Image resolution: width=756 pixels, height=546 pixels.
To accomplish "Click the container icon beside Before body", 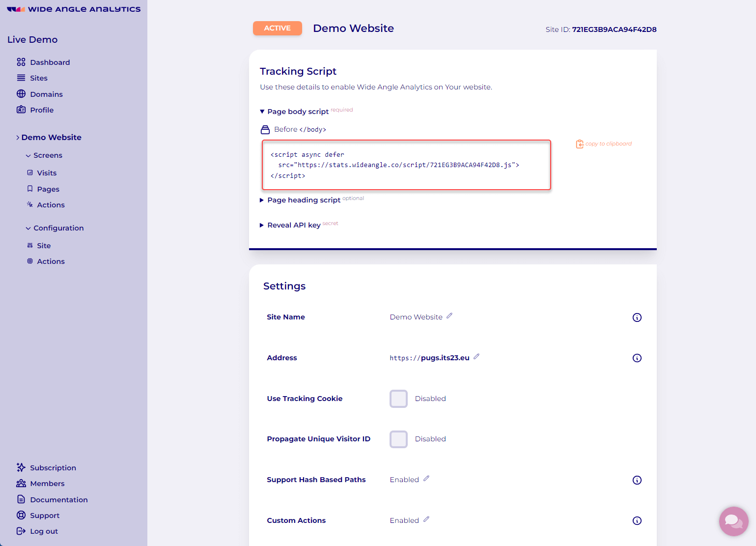I will pyautogui.click(x=265, y=130).
